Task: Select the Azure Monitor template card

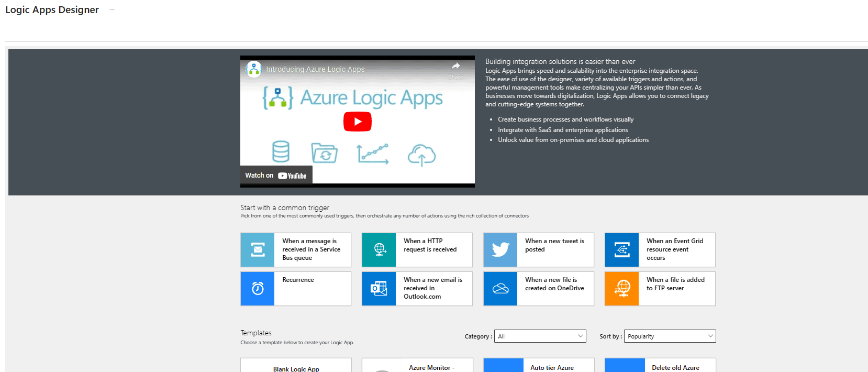Action: (x=418, y=365)
